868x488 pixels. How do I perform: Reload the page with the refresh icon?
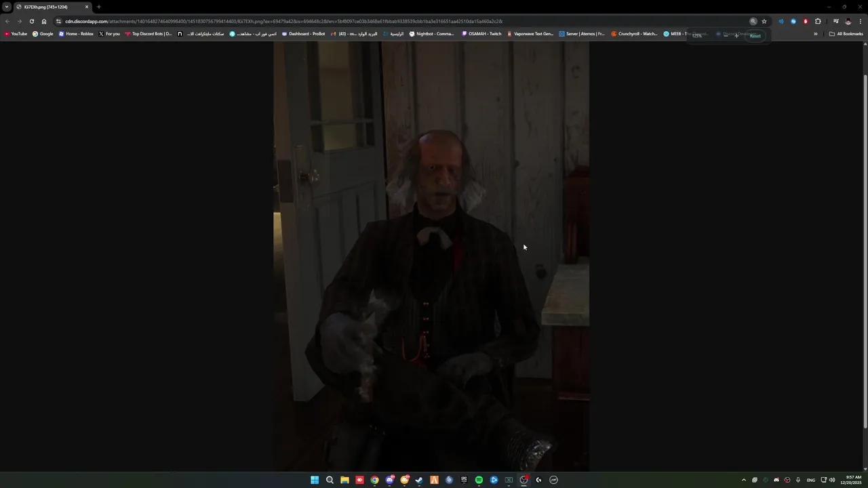click(31, 21)
